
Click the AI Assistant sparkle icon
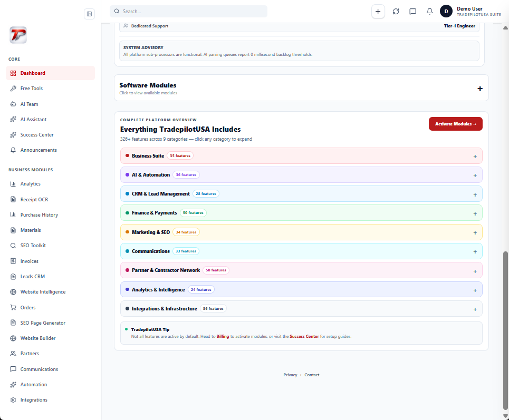[13, 119]
